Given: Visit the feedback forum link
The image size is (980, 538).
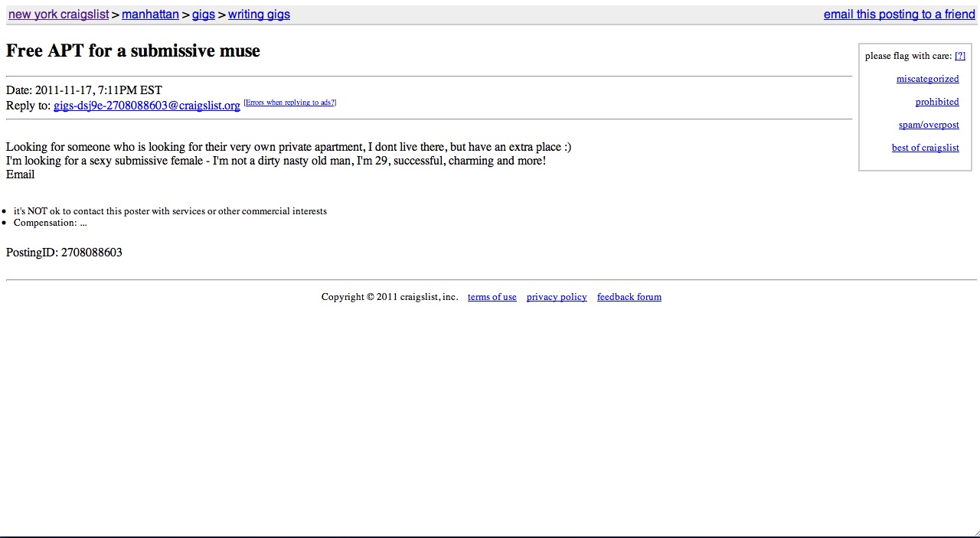Looking at the screenshot, I should click(x=629, y=297).
